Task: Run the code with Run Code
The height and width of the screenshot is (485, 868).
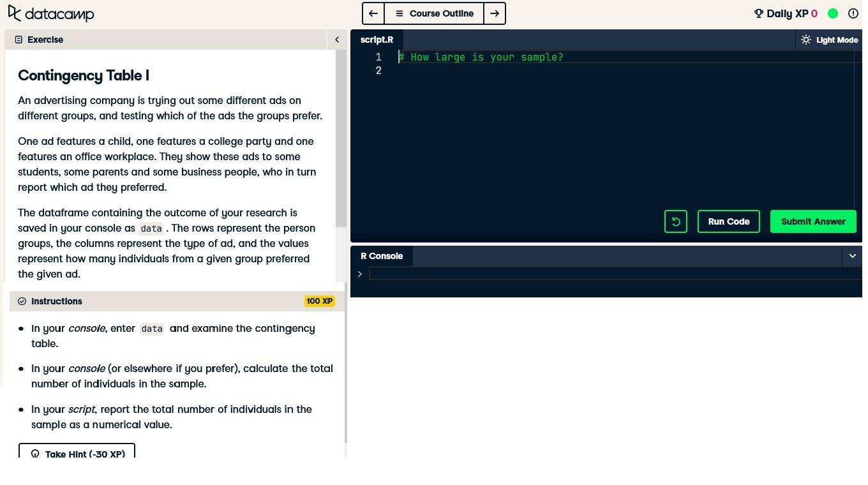Action: tap(728, 221)
